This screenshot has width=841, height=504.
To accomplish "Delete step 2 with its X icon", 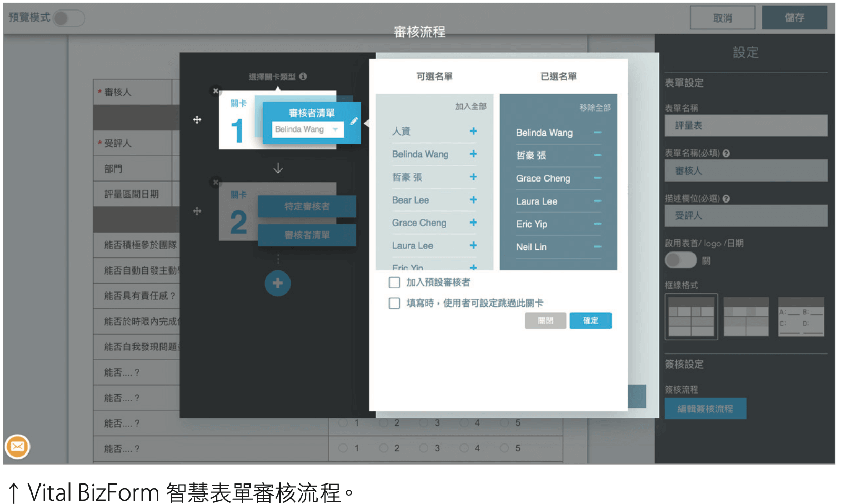I will pyautogui.click(x=215, y=183).
